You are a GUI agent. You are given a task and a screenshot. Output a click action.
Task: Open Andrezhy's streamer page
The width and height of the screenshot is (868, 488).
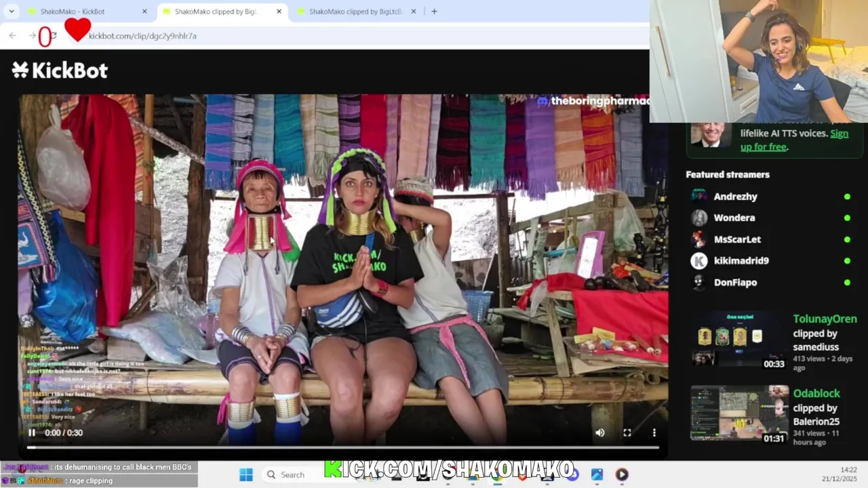[x=735, y=197]
